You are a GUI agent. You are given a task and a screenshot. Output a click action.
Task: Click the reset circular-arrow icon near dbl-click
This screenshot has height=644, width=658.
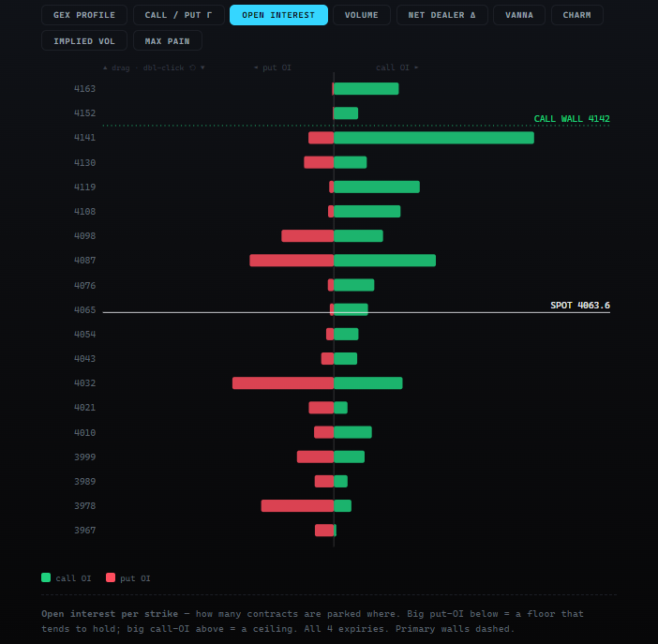click(x=192, y=67)
